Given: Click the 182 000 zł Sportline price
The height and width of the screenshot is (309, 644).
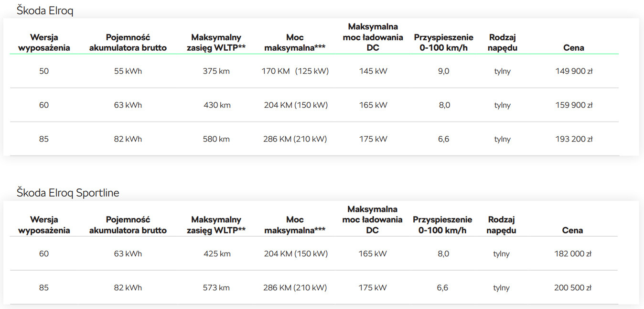Looking at the screenshot, I should (573, 254).
